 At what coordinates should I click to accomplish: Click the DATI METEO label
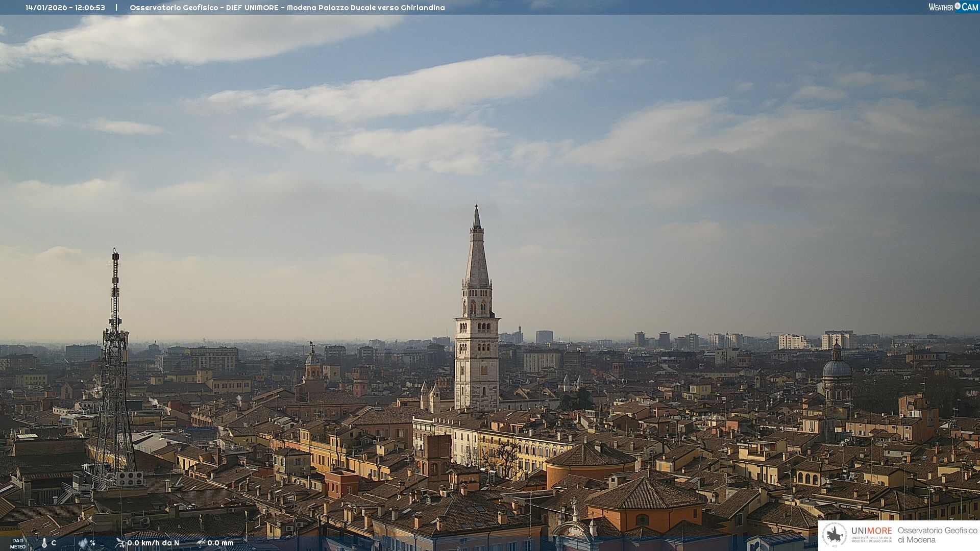pos(18,543)
